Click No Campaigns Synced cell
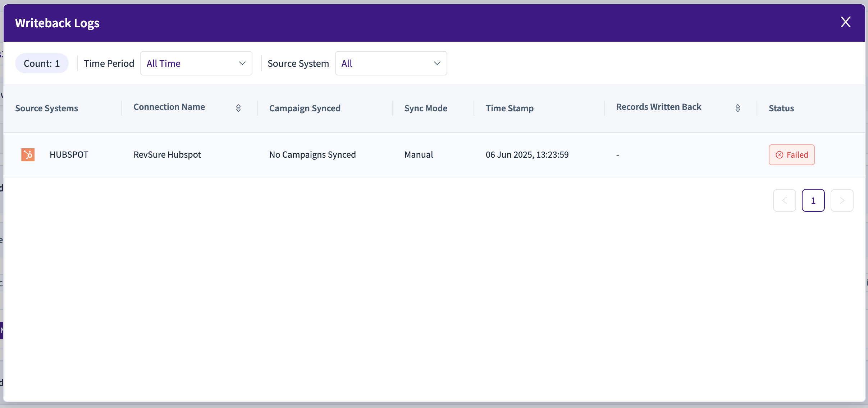The height and width of the screenshot is (408, 868). click(312, 155)
